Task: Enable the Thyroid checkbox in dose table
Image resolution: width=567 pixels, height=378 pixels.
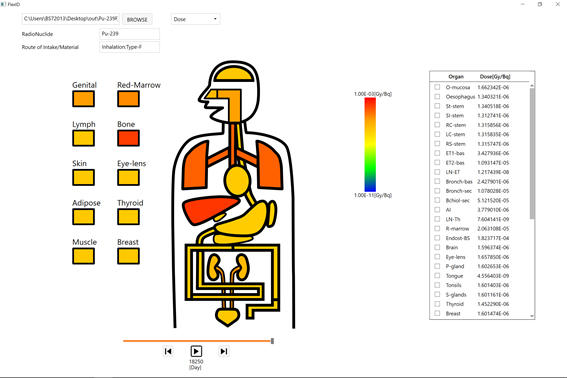Action: click(437, 304)
